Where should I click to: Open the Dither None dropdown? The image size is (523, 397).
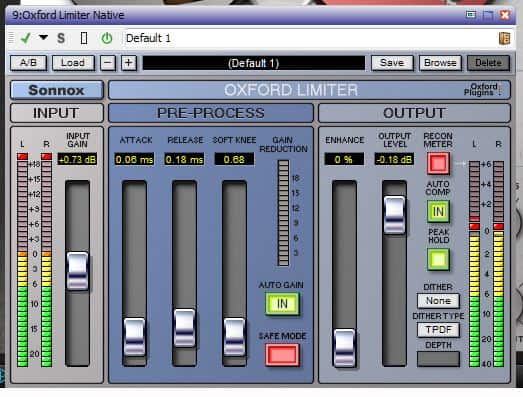pos(438,301)
